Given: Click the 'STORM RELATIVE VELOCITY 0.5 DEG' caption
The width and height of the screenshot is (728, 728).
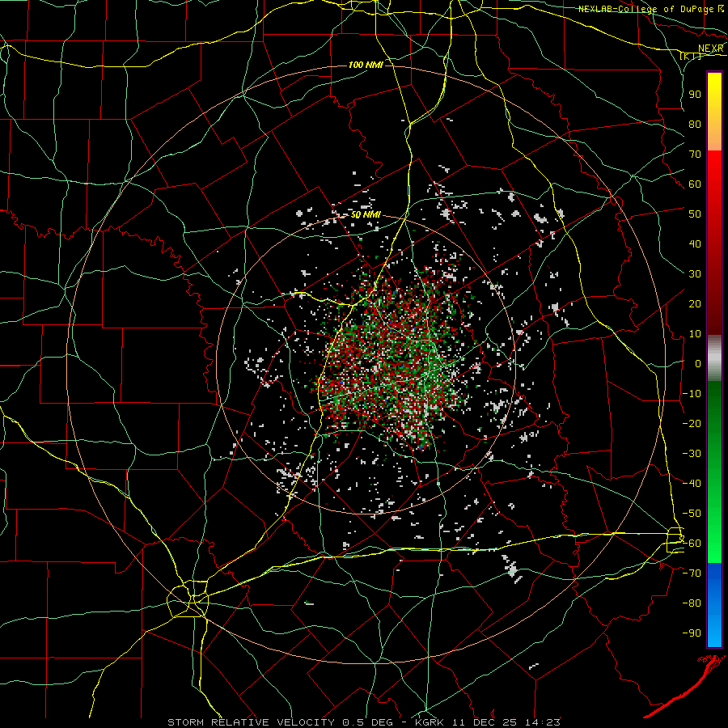Looking at the screenshot, I should point(280,722).
